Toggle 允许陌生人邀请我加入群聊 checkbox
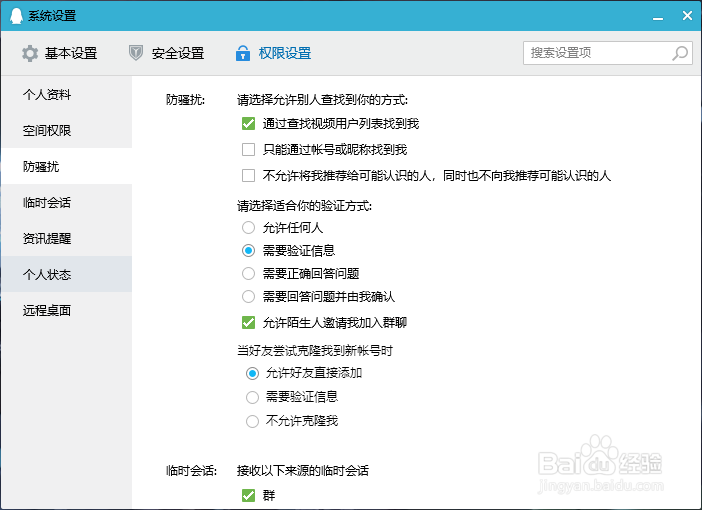 [248, 322]
